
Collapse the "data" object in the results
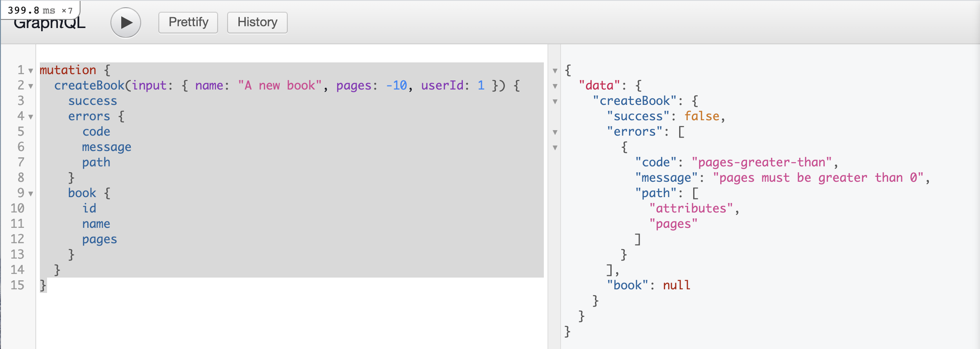pos(555,86)
